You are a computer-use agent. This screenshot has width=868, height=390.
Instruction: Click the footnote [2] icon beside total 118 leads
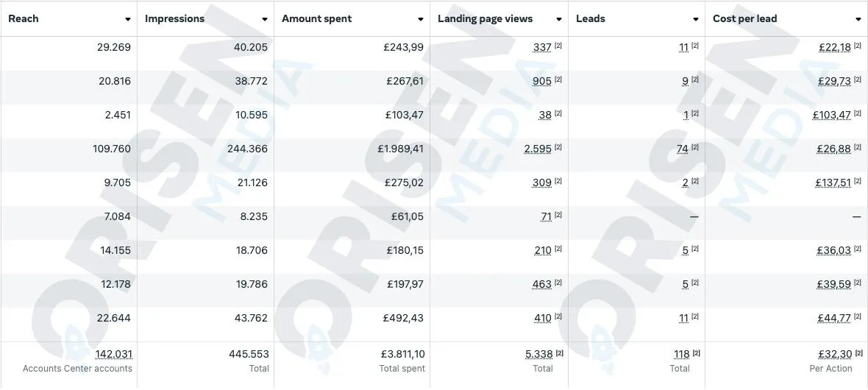click(697, 353)
